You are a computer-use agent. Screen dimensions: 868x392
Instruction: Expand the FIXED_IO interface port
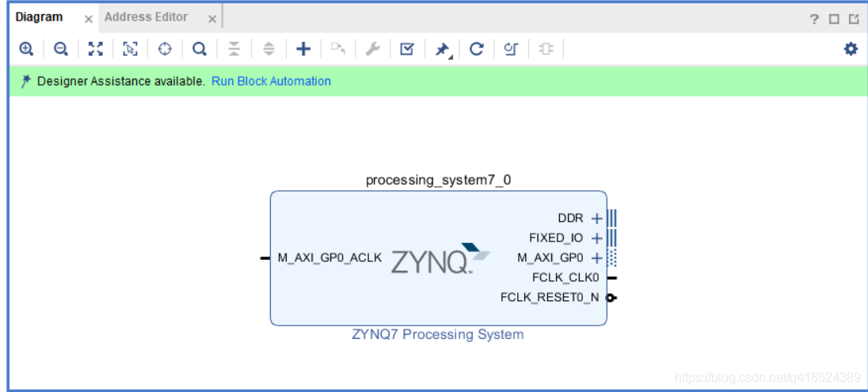pos(596,238)
